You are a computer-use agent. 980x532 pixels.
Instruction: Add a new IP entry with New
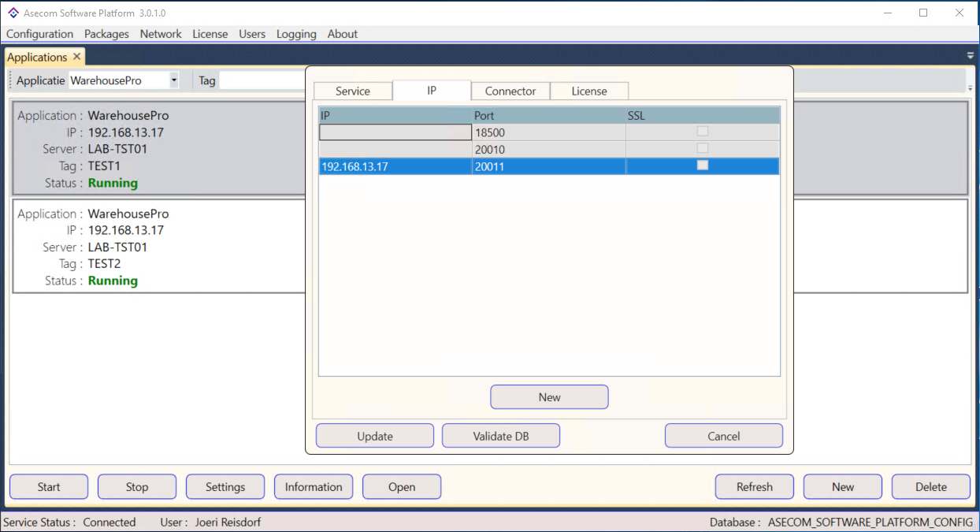[x=549, y=397]
